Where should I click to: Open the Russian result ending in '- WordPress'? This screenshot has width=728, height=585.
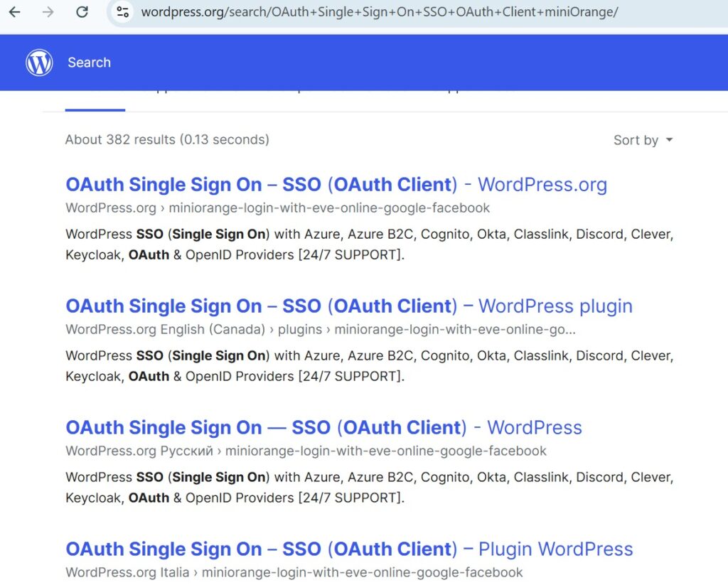point(323,428)
